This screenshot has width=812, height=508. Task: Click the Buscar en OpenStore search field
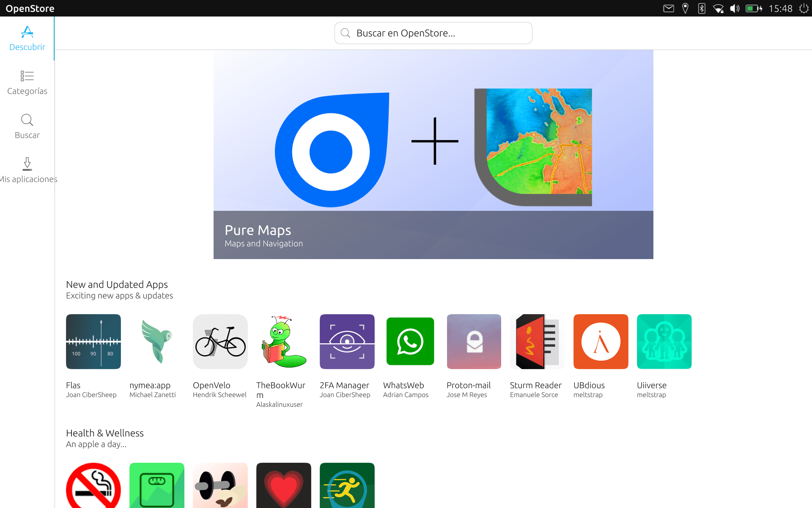point(433,33)
